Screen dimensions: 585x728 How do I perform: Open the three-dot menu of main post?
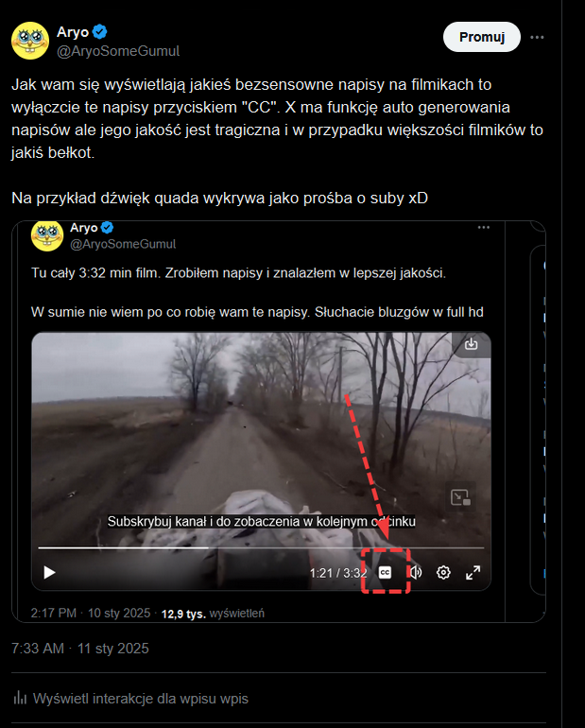pyautogui.click(x=537, y=37)
